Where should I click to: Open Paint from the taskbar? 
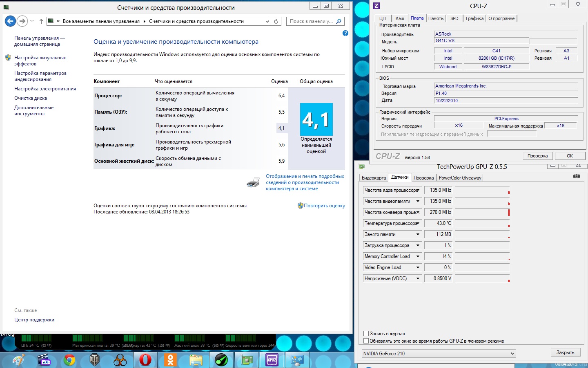click(x=18, y=360)
